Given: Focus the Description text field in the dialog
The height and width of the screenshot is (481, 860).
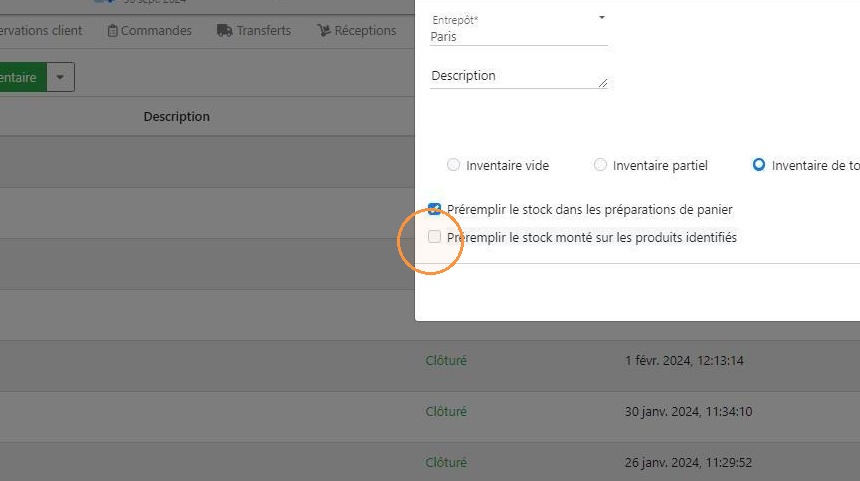Looking at the screenshot, I should tap(519, 76).
